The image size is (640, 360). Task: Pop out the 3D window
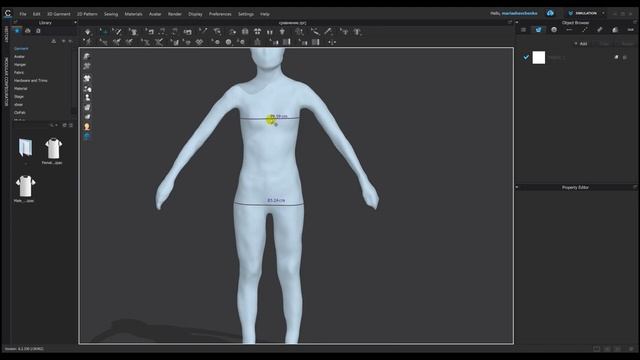(510, 23)
